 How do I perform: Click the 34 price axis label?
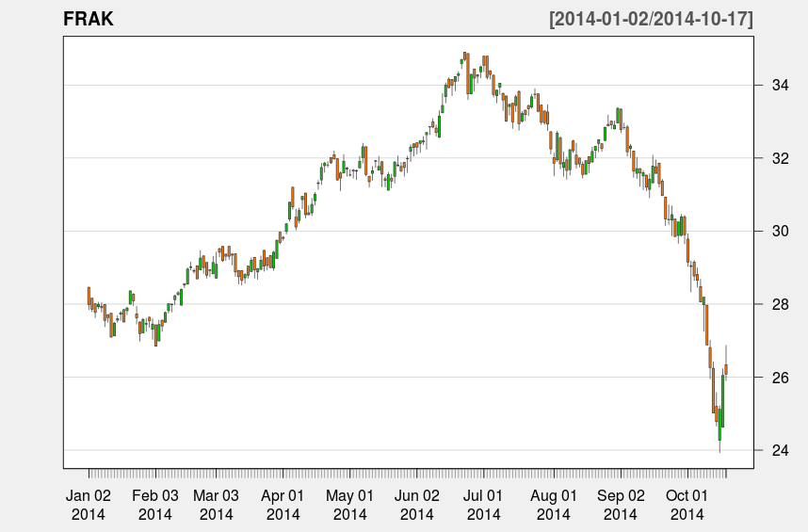(780, 85)
